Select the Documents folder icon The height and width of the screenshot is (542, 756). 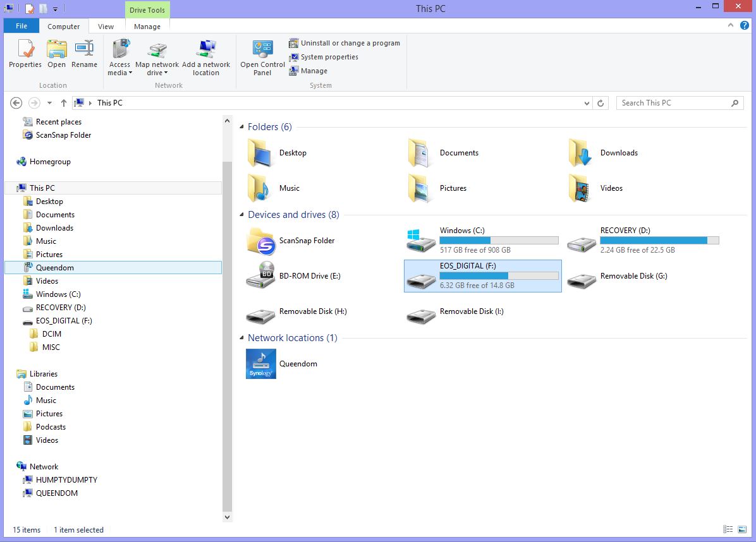pyautogui.click(x=419, y=153)
